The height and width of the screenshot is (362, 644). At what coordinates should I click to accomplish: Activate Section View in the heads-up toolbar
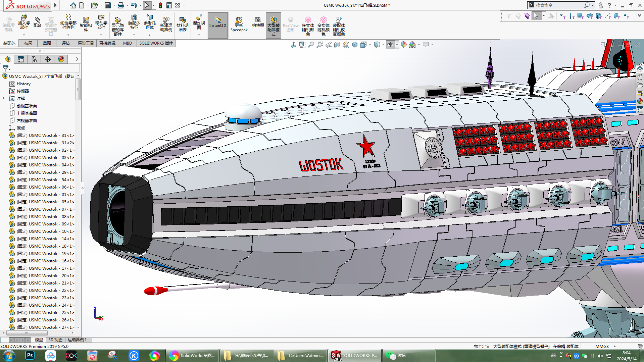[x=337, y=44]
